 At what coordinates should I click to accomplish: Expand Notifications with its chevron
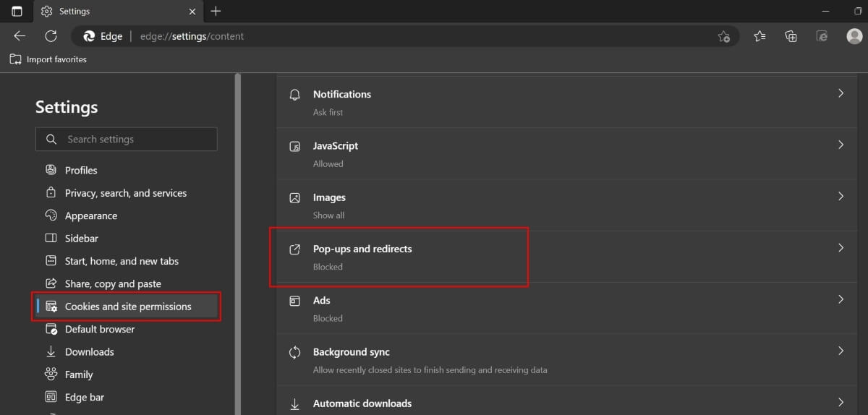[x=841, y=93]
